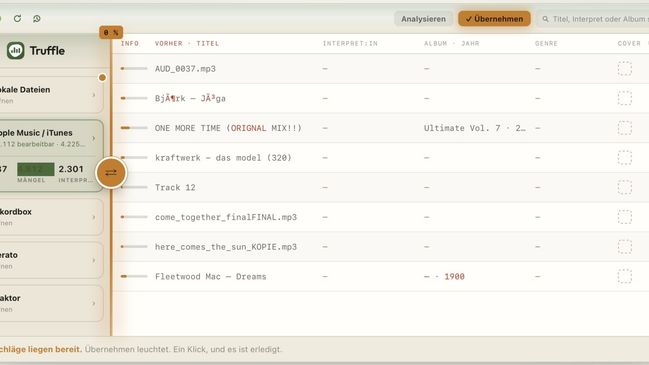Click empty cover placeholder for Fleetwood Mac – Dreams

[x=625, y=276]
